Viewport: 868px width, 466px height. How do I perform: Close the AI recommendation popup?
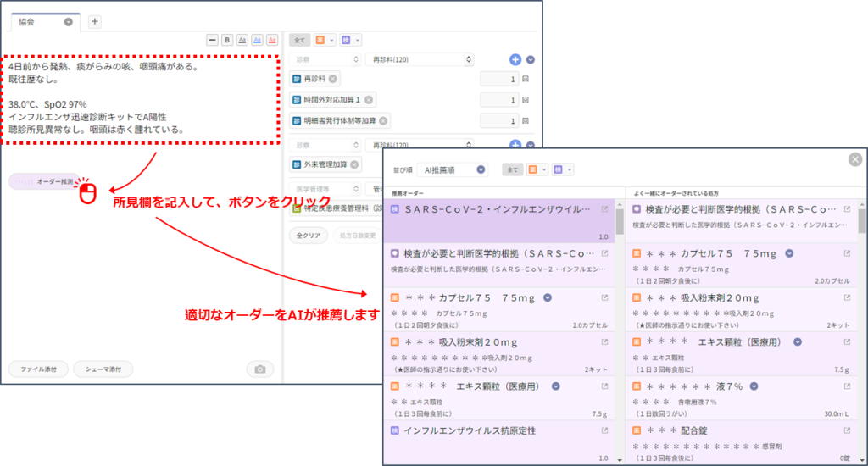(855, 159)
